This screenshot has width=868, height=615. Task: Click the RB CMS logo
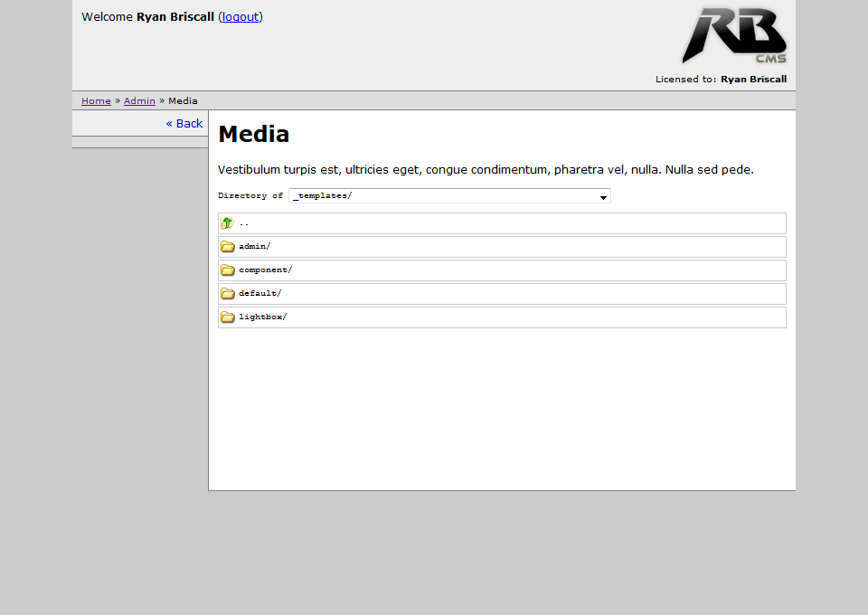pos(734,36)
